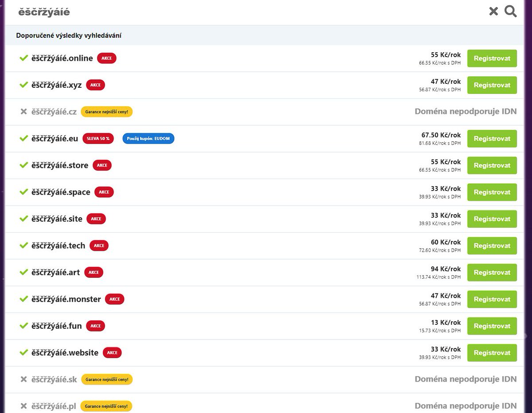Image resolution: width=532 pixels, height=413 pixels.
Task: Register the ěščřžýáíé.art domain
Action: tap(492, 273)
